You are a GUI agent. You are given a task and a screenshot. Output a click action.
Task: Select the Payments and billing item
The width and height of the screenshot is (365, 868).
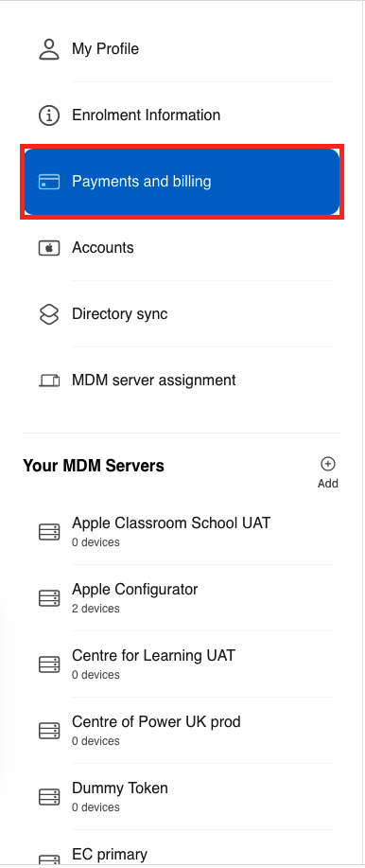(181, 182)
